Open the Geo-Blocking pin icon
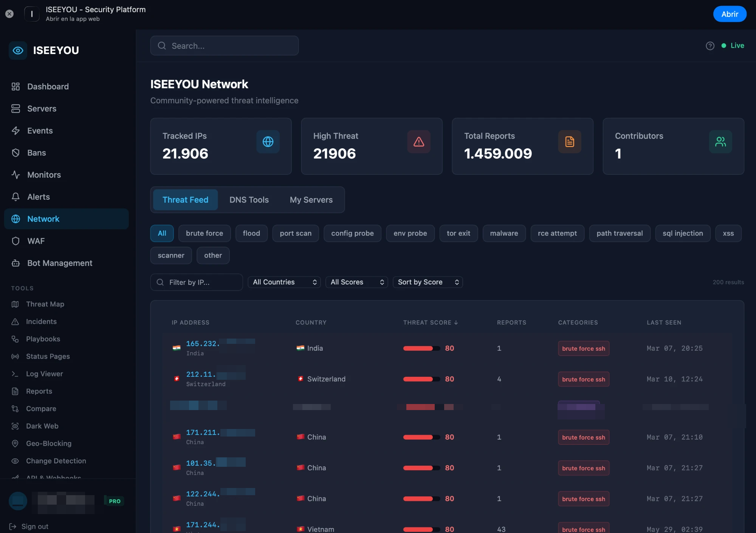This screenshot has height=533, width=756. (15, 443)
